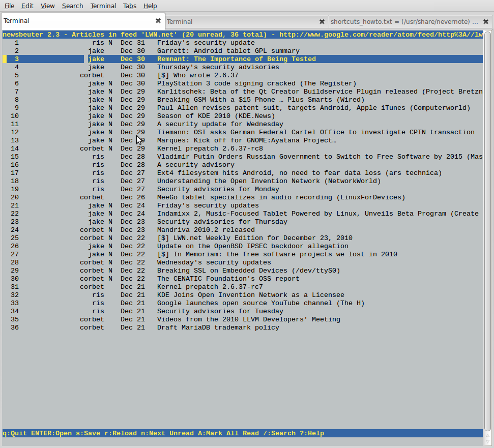
Task: Select 'Security advisories for Monday'
Action: click(243, 190)
